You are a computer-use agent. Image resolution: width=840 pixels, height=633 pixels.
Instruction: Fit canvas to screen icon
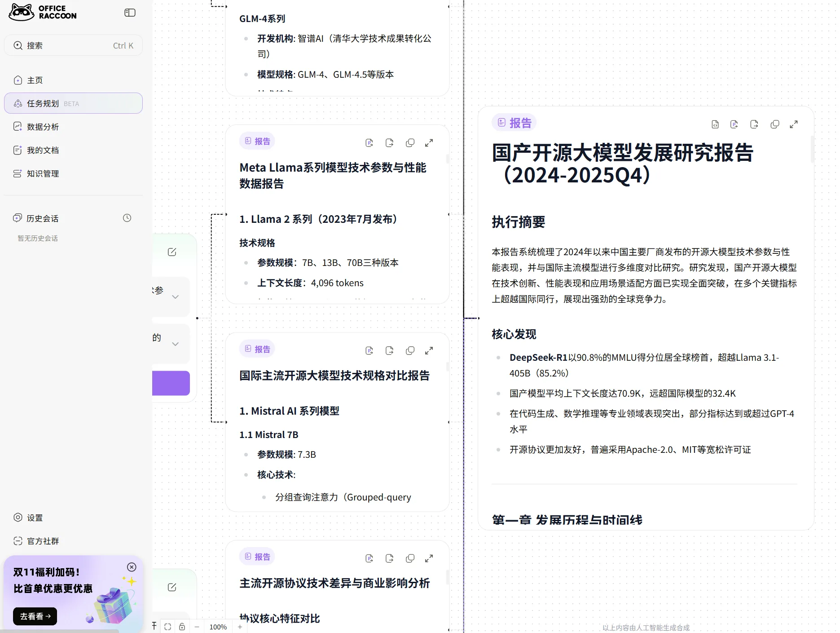point(167,627)
